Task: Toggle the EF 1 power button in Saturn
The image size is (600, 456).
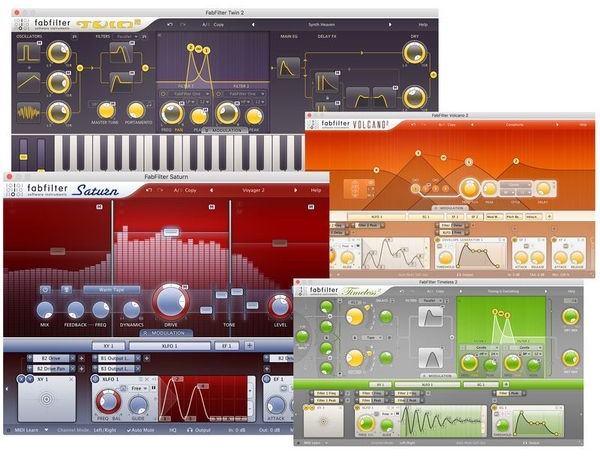Action: pos(267,379)
